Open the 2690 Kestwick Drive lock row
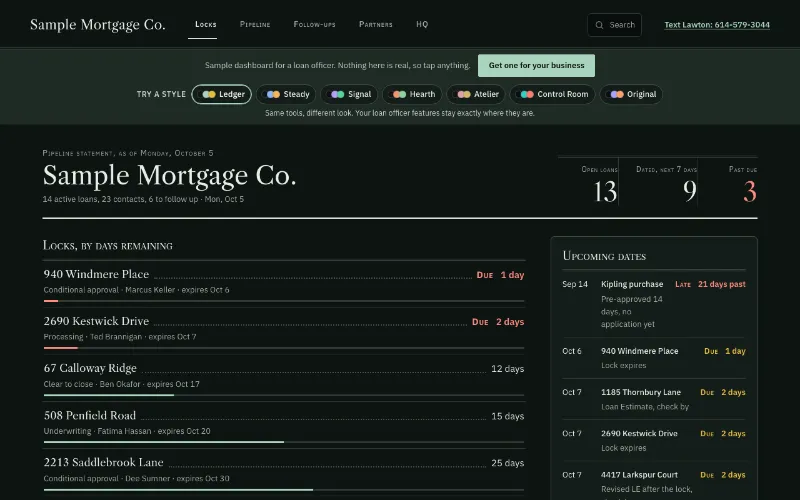 (284, 329)
